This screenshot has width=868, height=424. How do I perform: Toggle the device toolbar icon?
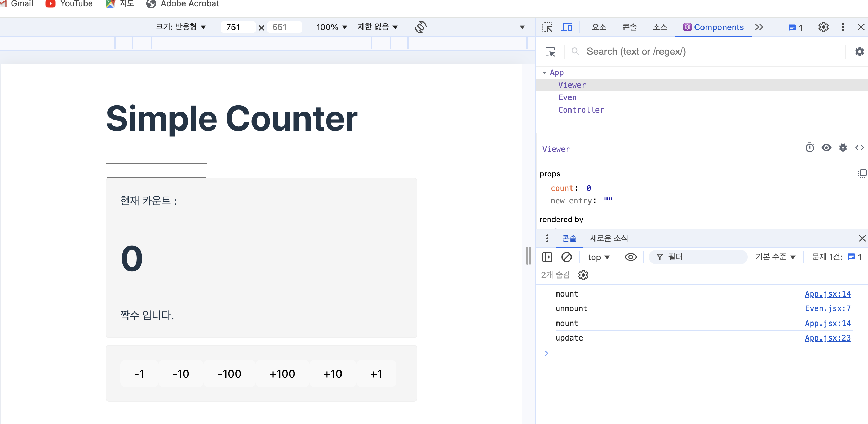[x=567, y=27]
